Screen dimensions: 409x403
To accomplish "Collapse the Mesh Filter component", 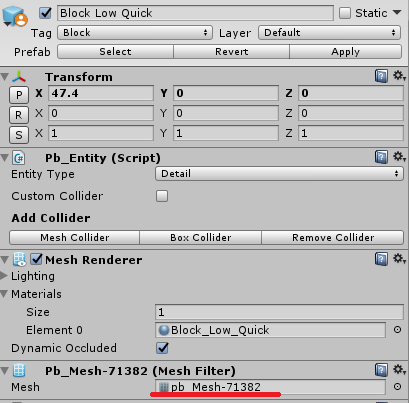I will (x=4, y=371).
